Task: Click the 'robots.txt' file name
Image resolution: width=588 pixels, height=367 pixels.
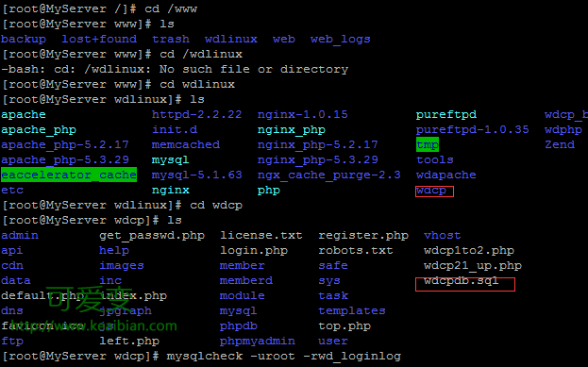Action: [x=356, y=250]
